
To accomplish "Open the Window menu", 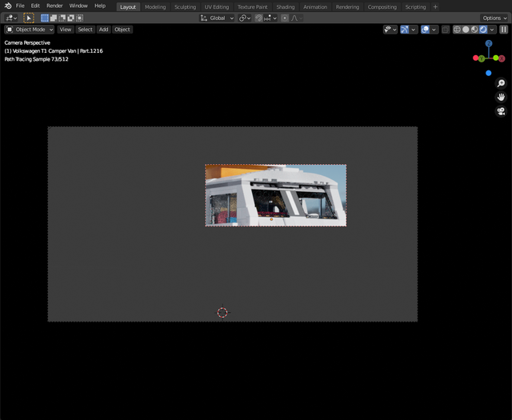I will click(x=78, y=6).
